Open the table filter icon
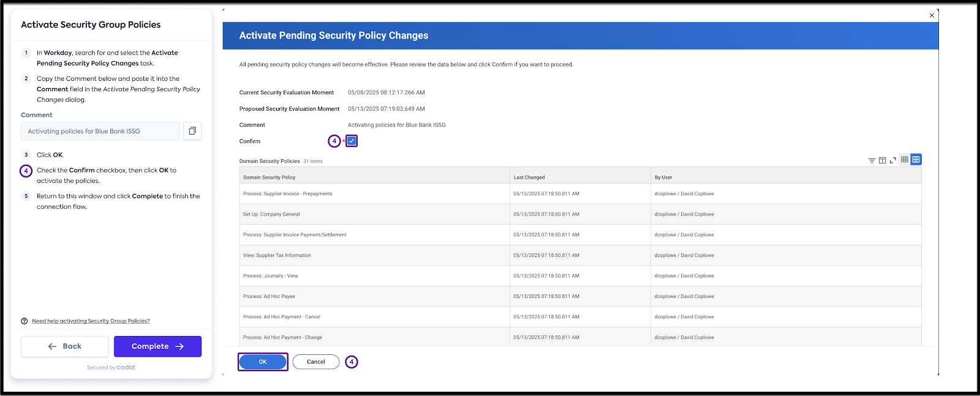The height and width of the screenshot is (396, 980). (x=872, y=160)
